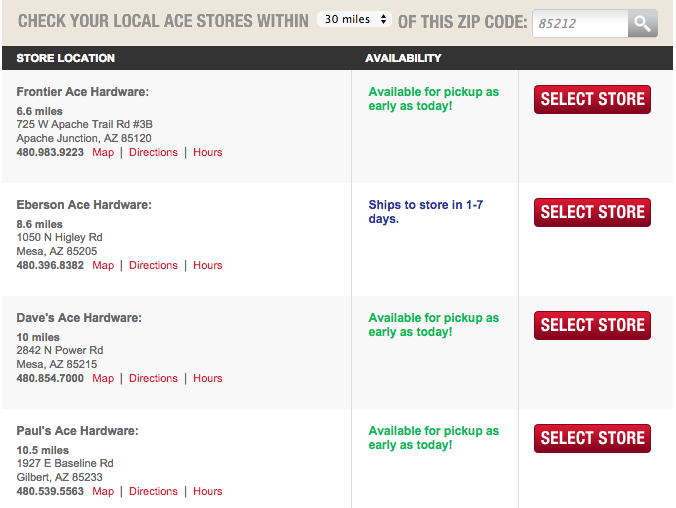Select store for Eberson Ace Hardware
Image resolution: width=676 pixels, height=508 pixels.
[x=592, y=212]
